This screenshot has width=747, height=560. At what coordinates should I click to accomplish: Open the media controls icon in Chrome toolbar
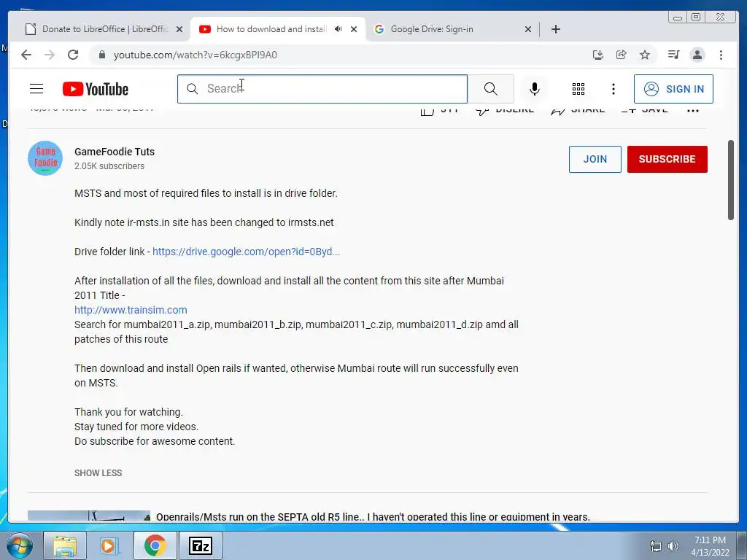pyautogui.click(x=673, y=55)
